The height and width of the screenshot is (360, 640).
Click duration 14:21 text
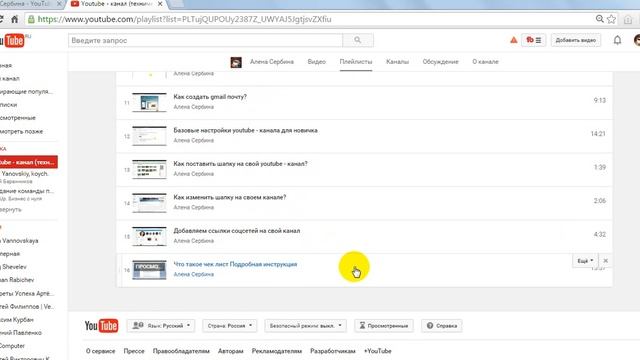point(598,133)
